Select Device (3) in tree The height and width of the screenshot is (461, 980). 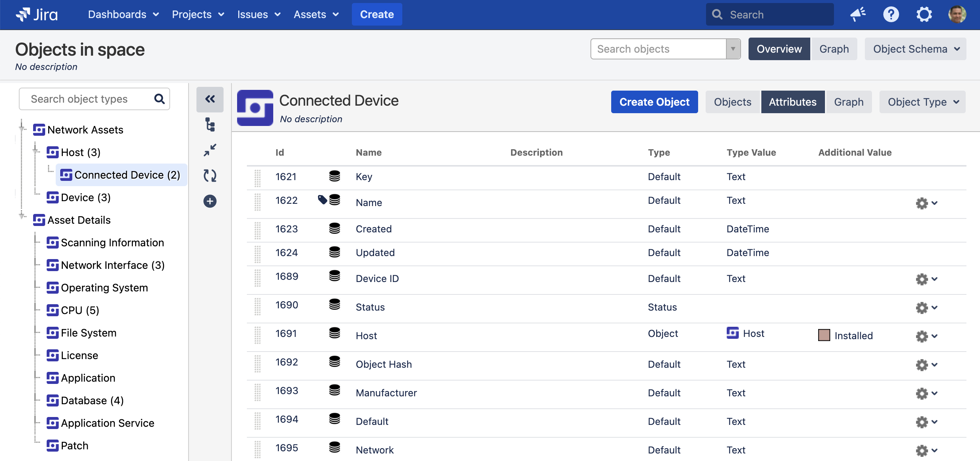(78, 197)
